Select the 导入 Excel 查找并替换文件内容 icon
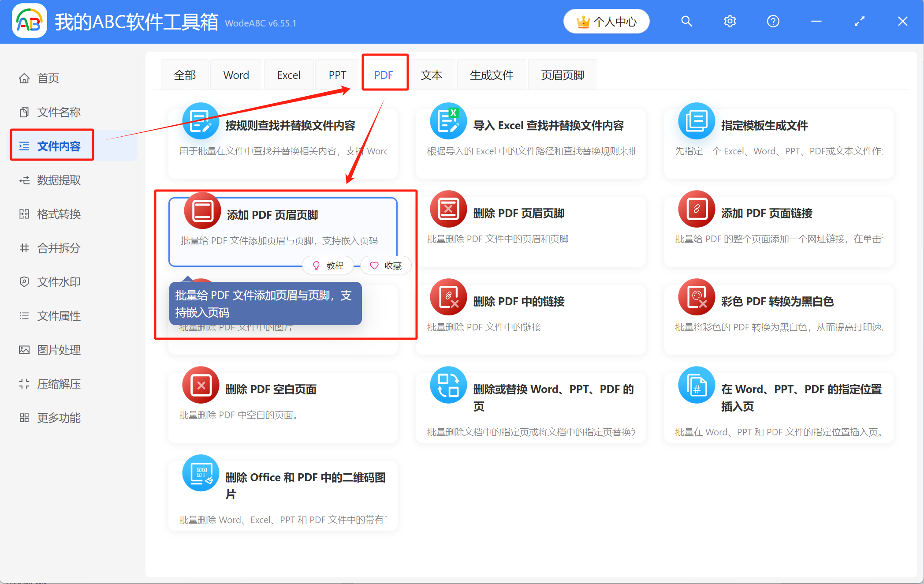Viewport: 924px width, 584px height. coord(448,121)
